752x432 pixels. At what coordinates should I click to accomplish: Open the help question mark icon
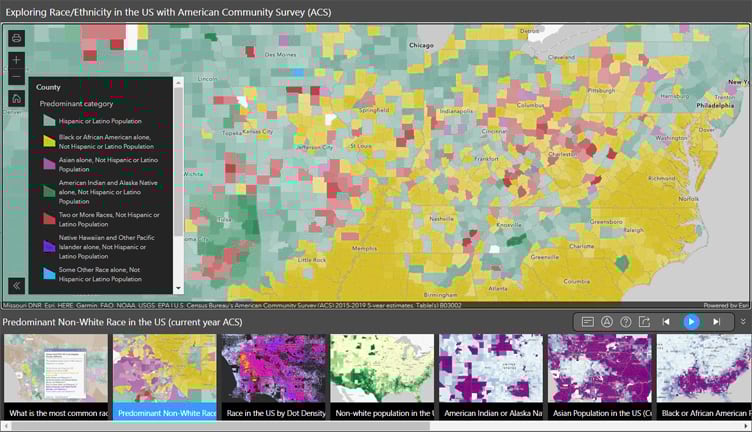pyautogui.click(x=625, y=322)
